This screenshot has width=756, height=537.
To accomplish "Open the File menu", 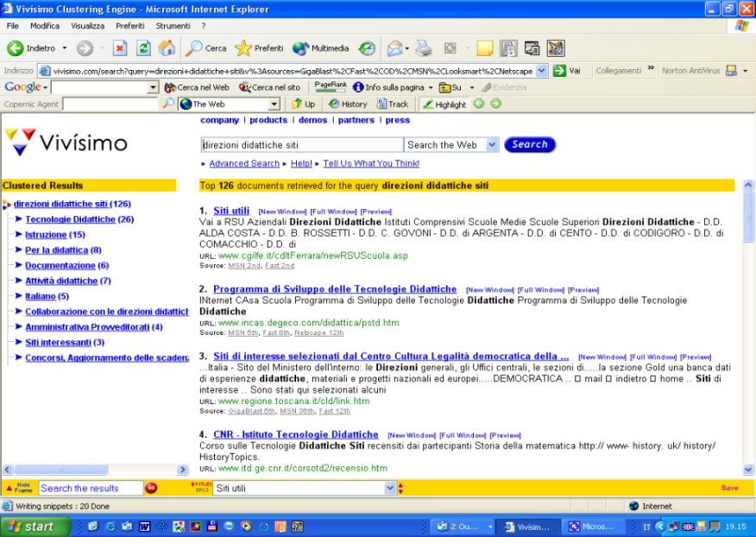I will (x=13, y=26).
